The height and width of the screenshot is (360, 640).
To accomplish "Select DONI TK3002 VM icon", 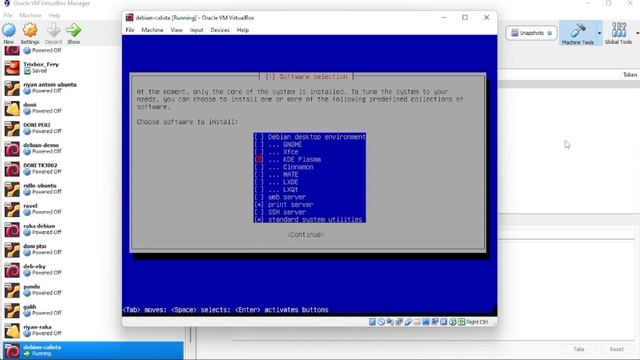I will coord(12,169).
